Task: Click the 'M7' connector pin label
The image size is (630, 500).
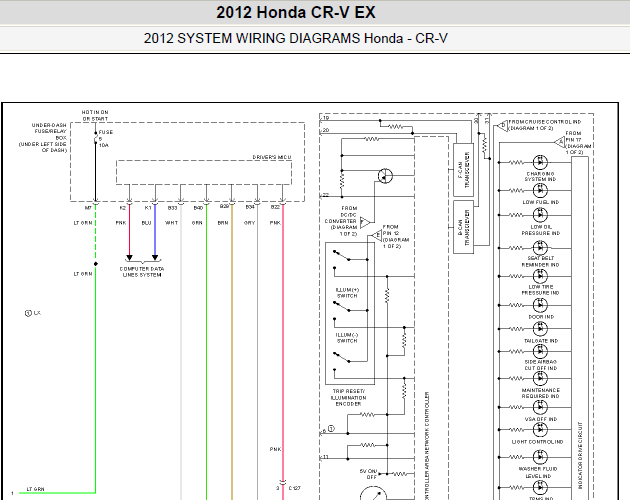Action: 88,208
